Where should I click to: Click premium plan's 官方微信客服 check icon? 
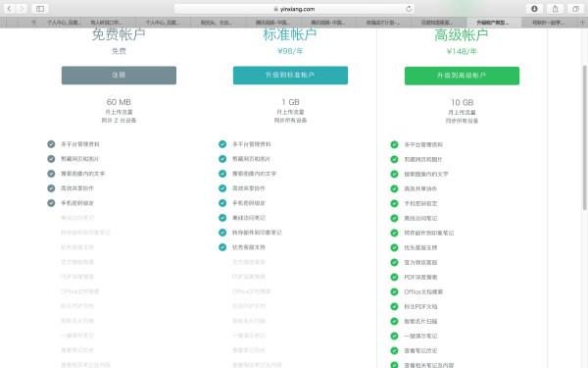tap(394, 262)
